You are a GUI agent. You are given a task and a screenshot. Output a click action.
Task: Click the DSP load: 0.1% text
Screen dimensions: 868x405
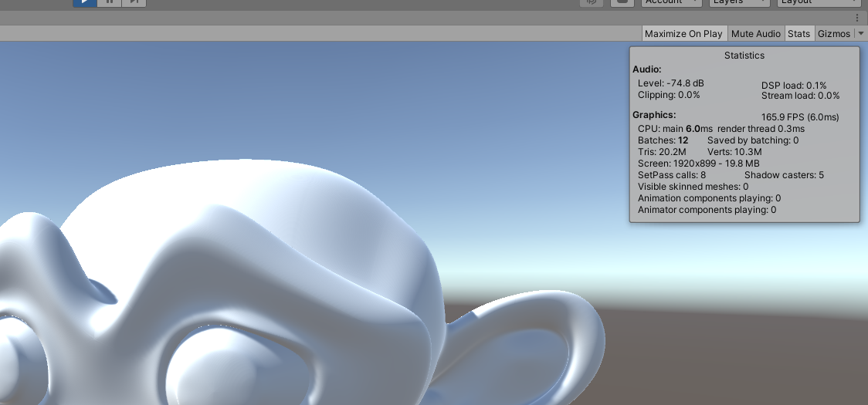coord(794,86)
